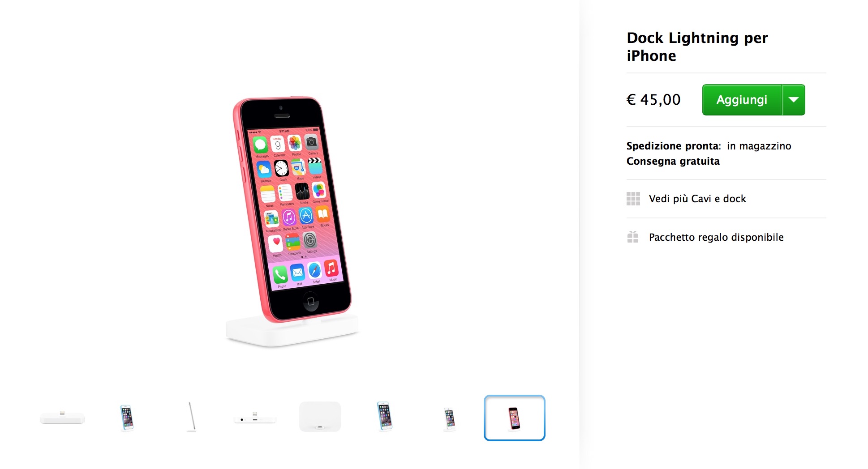
Task: Click the green Aggiungi button
Action: click(x=742, y=100)
